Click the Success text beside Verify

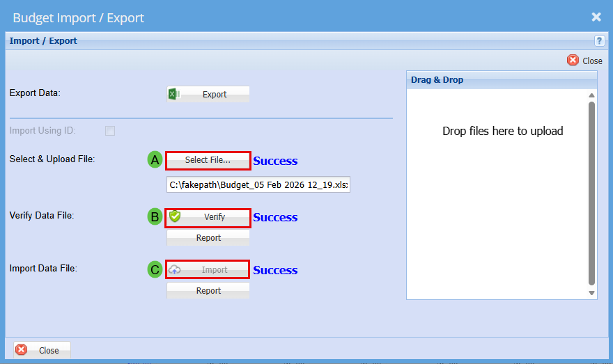(x=275, y=217)
